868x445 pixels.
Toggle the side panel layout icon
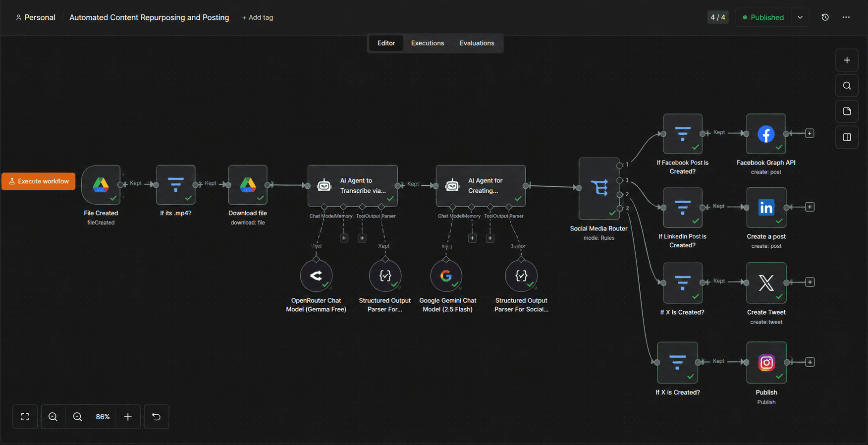tap(847, 137)
